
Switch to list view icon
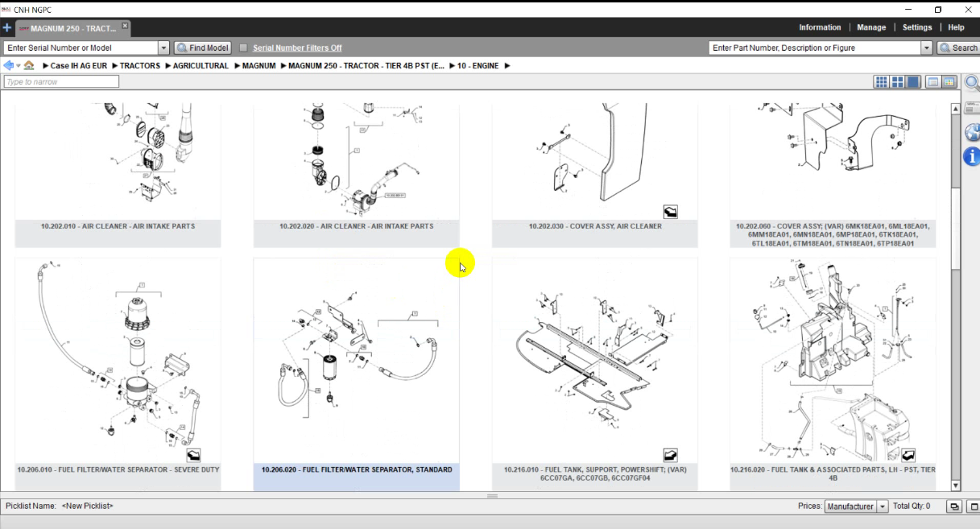pyautogui.click(x=933, y=82)
